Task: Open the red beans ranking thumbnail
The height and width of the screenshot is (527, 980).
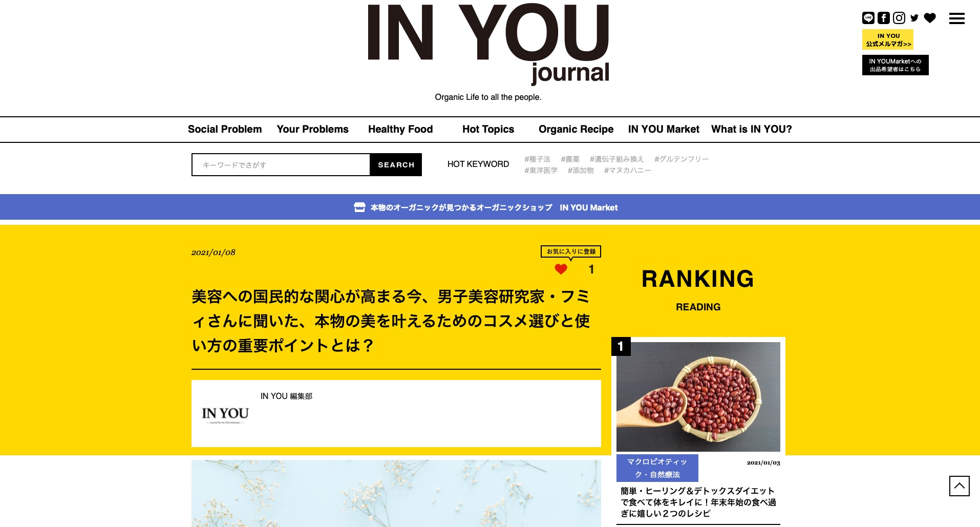Action: click(x=698, y=397)
